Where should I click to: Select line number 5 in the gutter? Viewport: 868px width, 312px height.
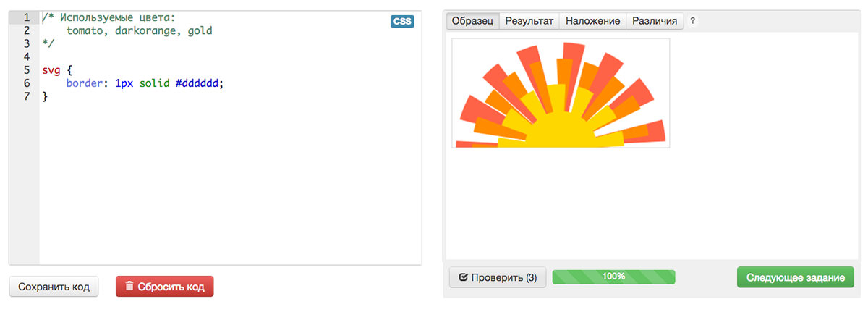click(26, 70)
